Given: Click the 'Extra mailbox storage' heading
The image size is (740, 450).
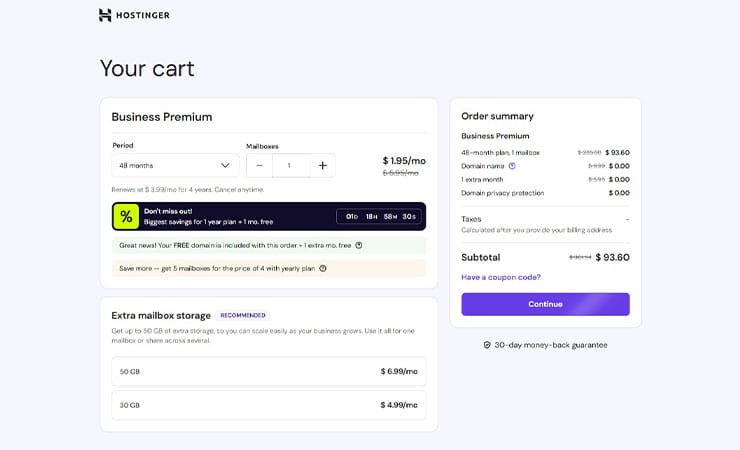Looking at the screenshot, I should coord(161,316).
